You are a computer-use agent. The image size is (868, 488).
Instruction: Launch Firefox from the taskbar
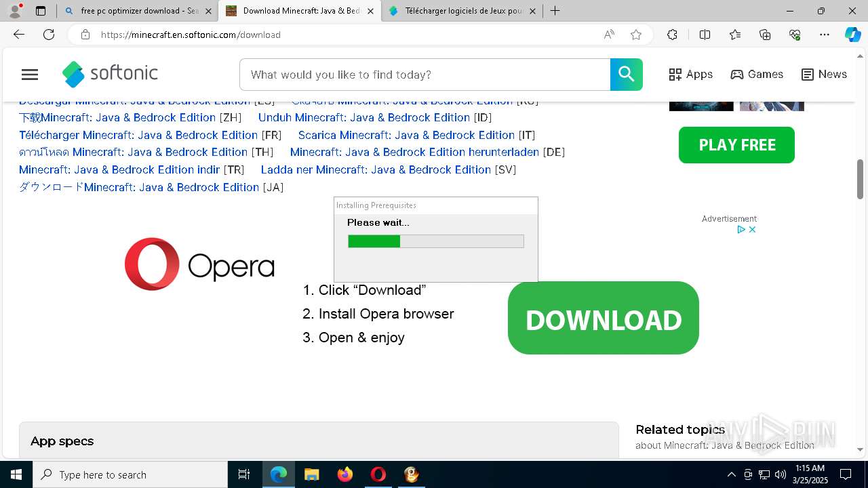(x=345, y=474)
